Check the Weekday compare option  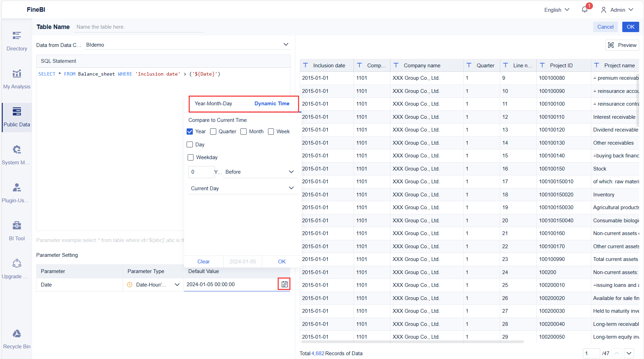190,157
